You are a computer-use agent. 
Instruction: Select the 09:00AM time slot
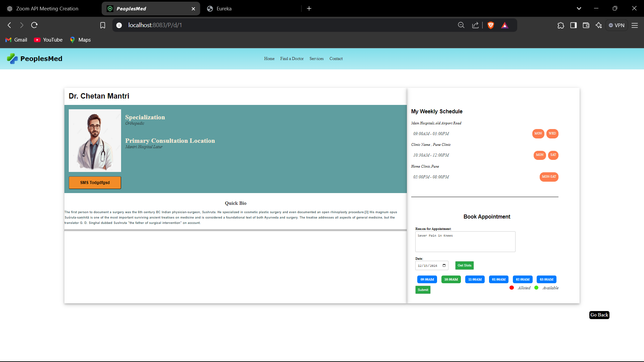click(427, 279)
